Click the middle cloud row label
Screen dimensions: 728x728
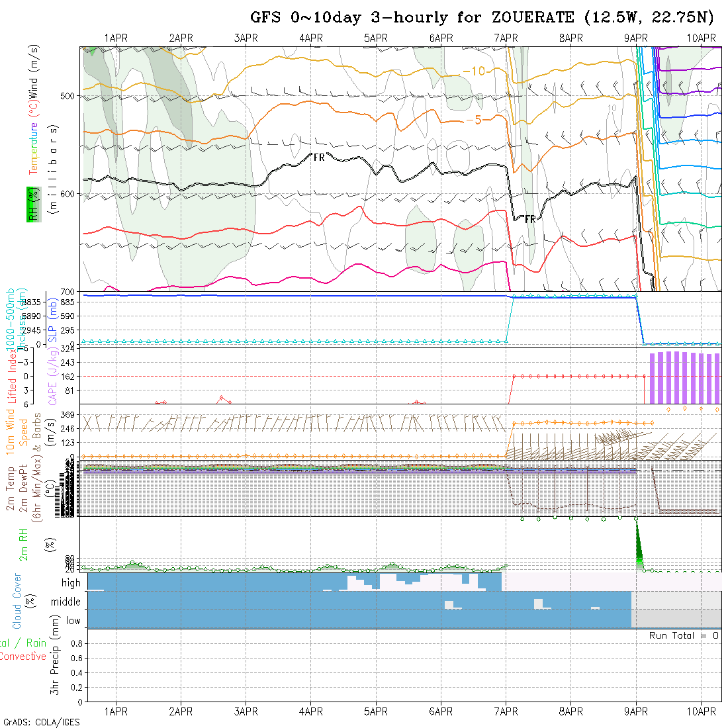tap(66, 602)
